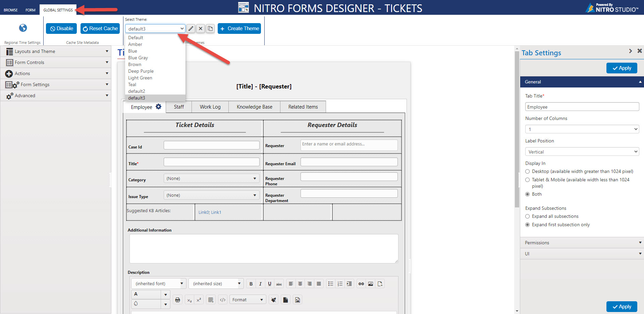The image size is (644, 314).
Task: Apply italic formatting in Description editor
Action: 260,284
